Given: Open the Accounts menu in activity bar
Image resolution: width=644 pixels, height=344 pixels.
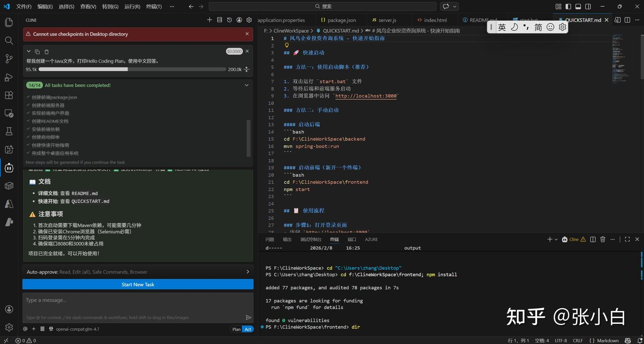Looking at the screenshot, I should tap(9, 309).
